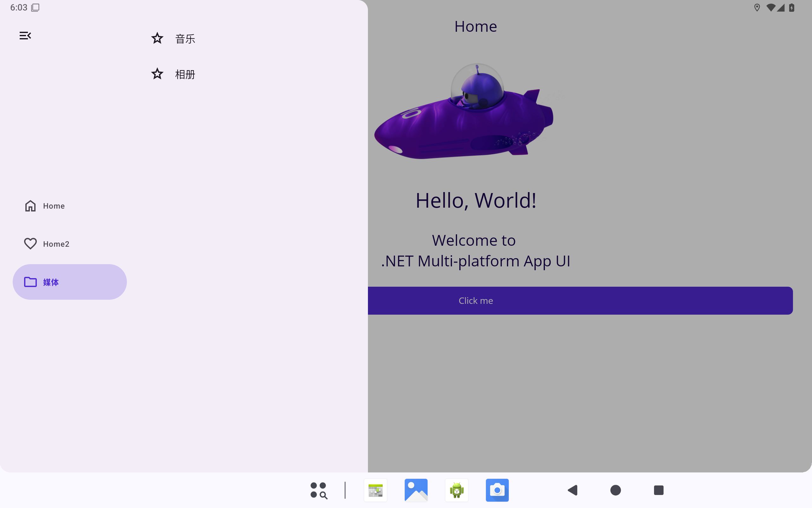
Task: Open the app search launcher in taskbar
Action: (x=319, y=491)
